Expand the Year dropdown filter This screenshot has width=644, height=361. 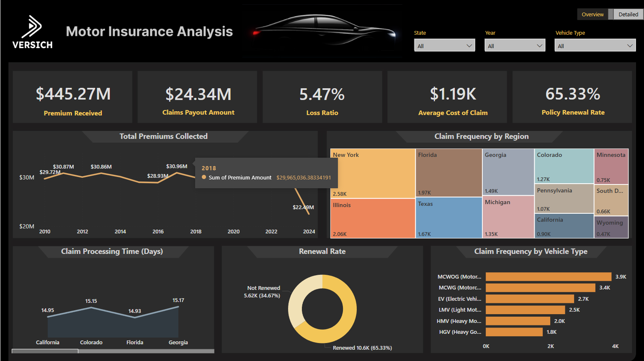tap(515, 46)
